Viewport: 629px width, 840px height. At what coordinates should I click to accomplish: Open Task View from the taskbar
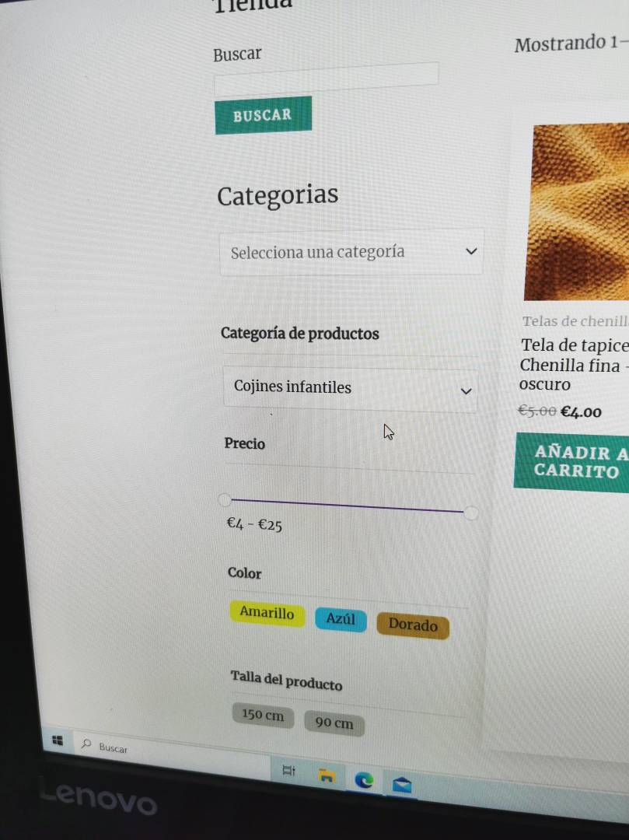[288, 770]
